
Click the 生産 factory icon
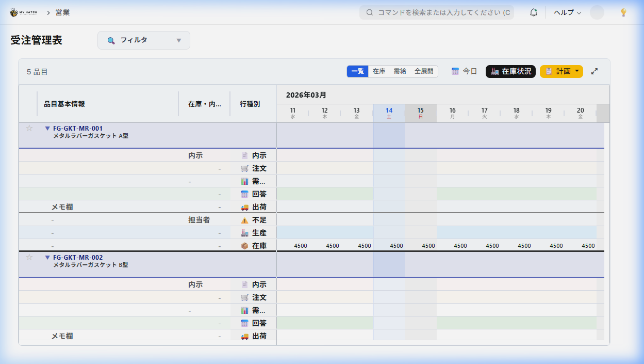click(x=246, y=232)
